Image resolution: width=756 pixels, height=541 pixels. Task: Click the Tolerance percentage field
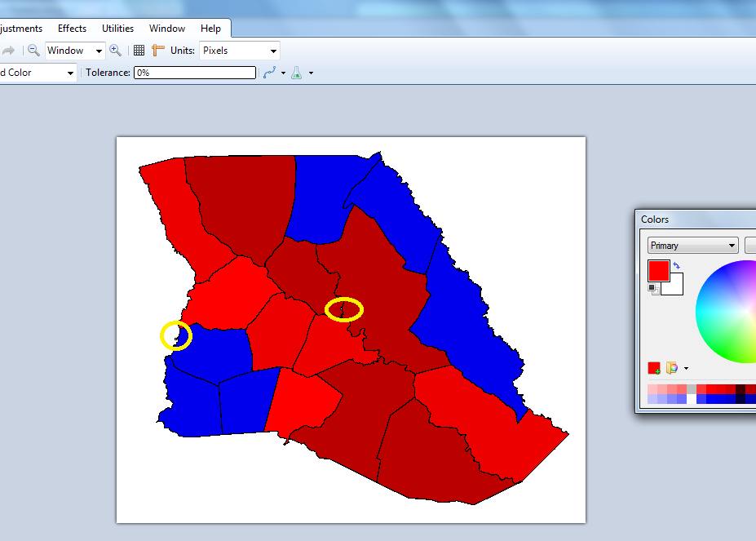point(195,73)
